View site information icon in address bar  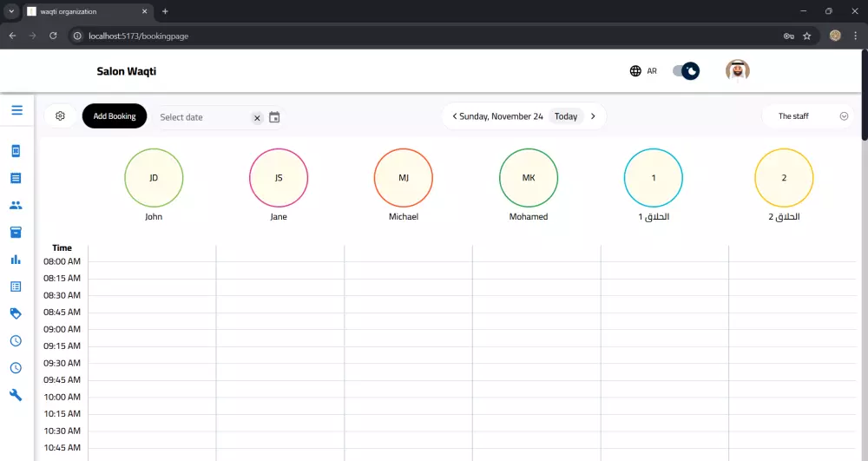tap(77, 36)
